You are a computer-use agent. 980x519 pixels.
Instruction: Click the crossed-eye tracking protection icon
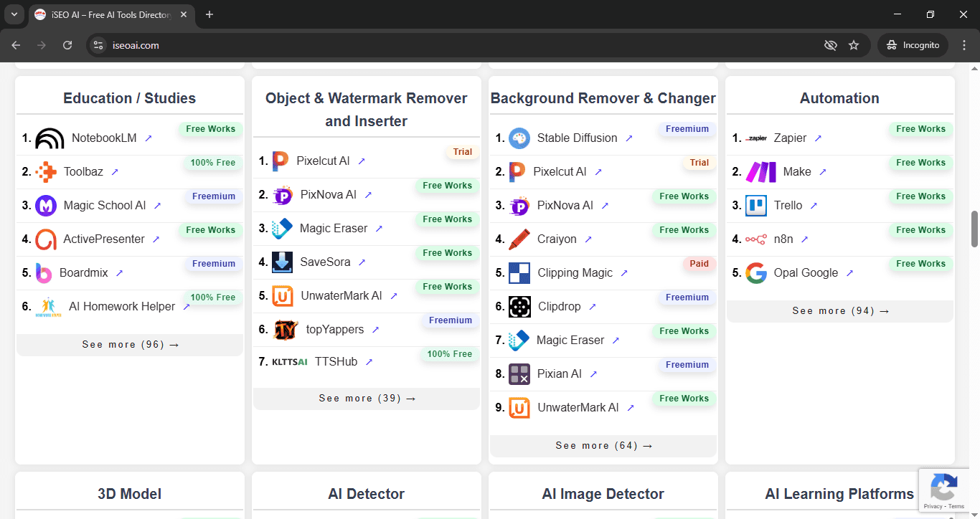tap(830, 44)
